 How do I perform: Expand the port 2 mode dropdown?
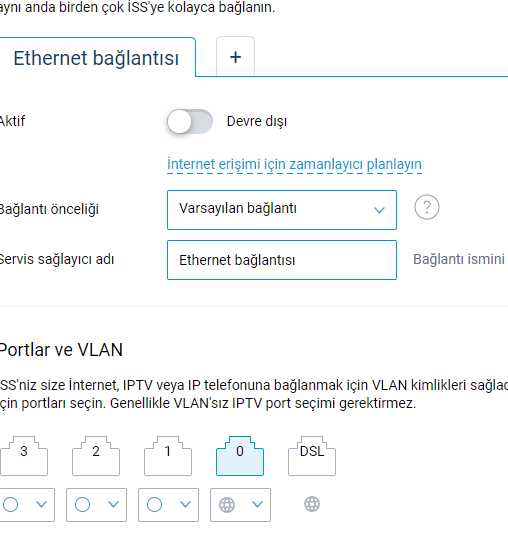96,505
